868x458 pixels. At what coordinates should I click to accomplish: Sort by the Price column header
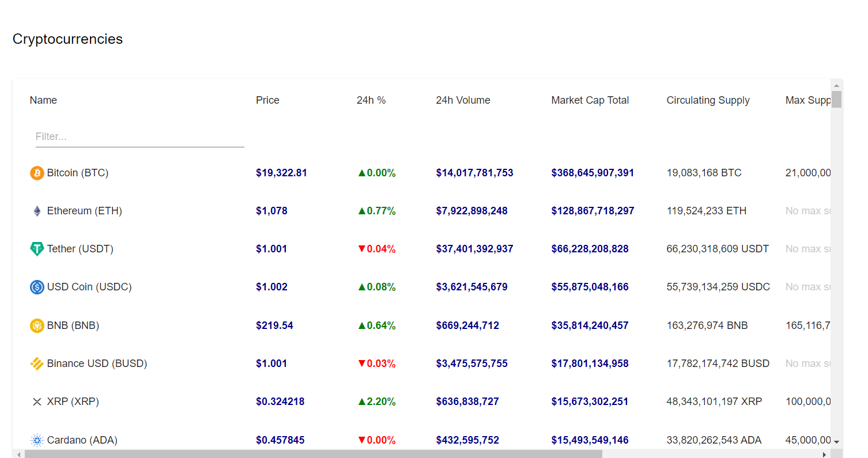267,100
